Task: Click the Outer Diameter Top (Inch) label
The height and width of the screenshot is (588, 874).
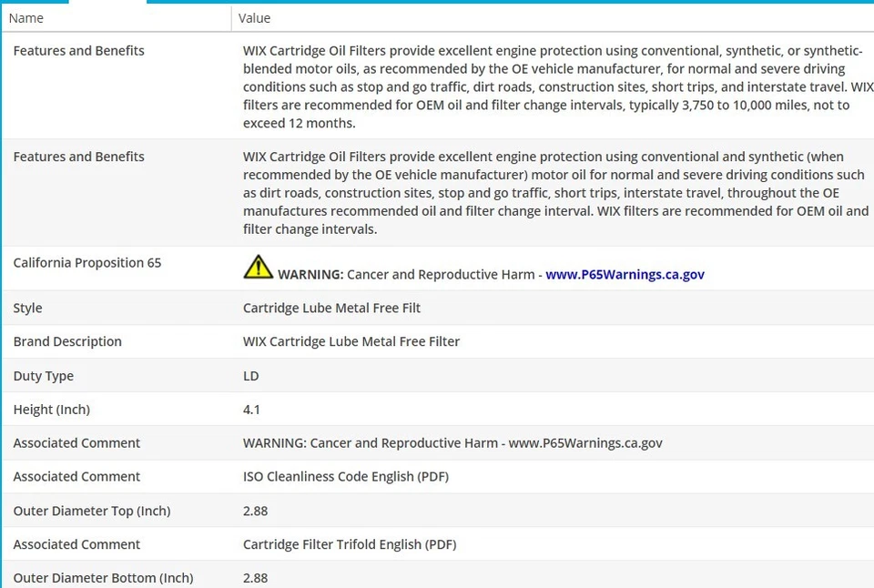Action: click(x=92, y=511)
